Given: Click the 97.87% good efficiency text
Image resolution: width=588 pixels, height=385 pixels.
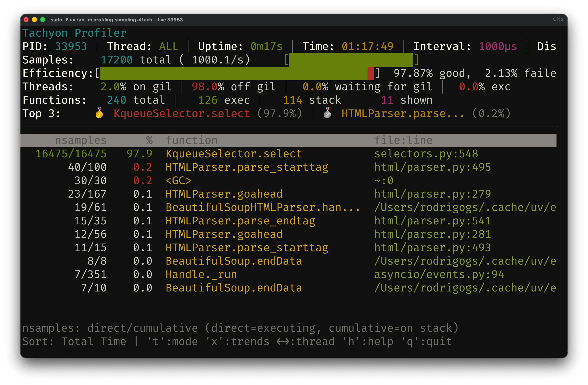Looking at the screenshot, I should coord(432,73).
